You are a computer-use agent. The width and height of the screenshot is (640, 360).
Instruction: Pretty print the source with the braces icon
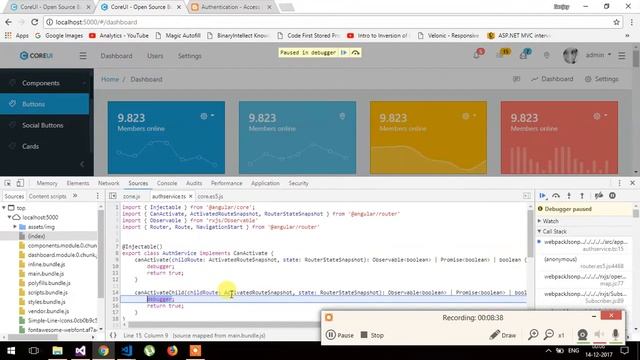point(113,335)
